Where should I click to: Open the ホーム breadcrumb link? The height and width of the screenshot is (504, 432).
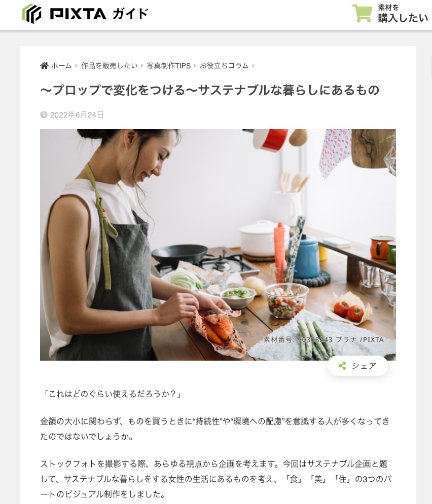[61, 66]
